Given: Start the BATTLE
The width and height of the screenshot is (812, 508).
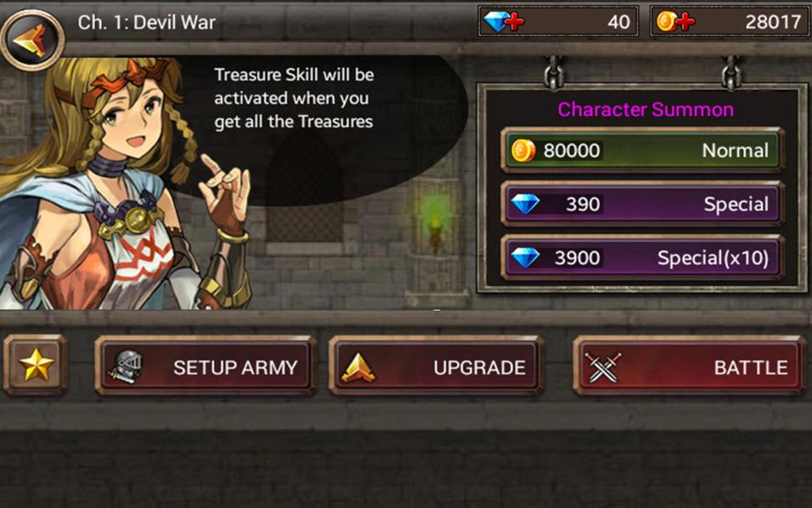Looking at the screenshot, I should point(690,365).
